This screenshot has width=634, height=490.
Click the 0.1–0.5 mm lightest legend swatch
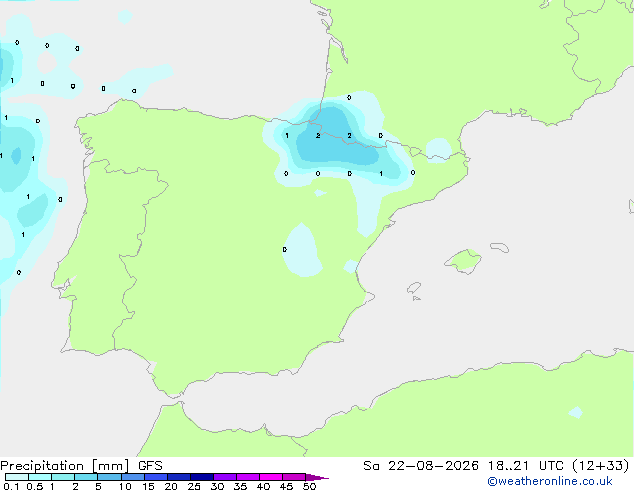17,477
